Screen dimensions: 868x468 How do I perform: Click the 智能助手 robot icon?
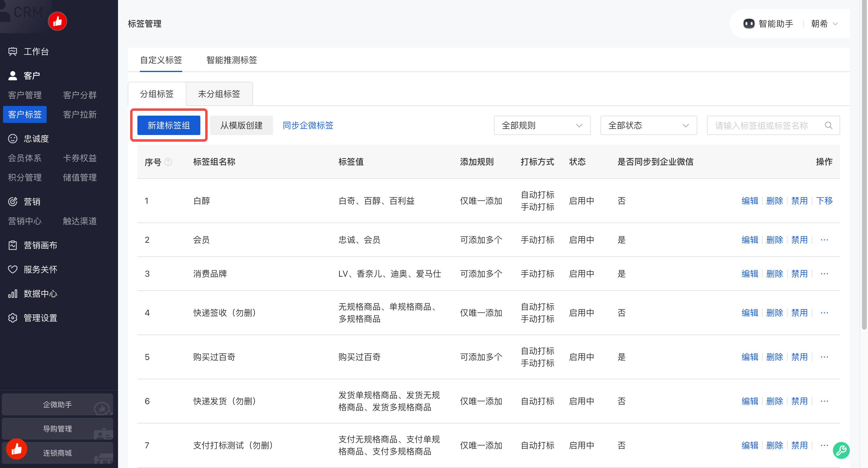[749, 24]
